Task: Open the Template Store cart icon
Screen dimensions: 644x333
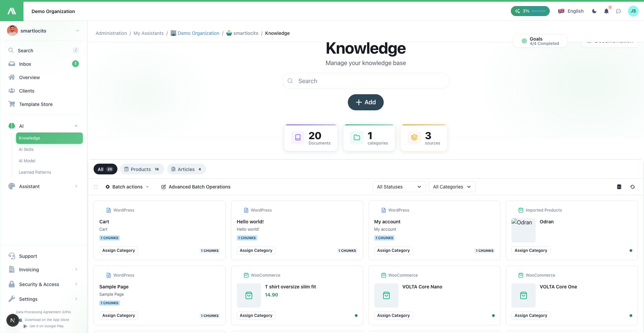Action: [12, 104]
